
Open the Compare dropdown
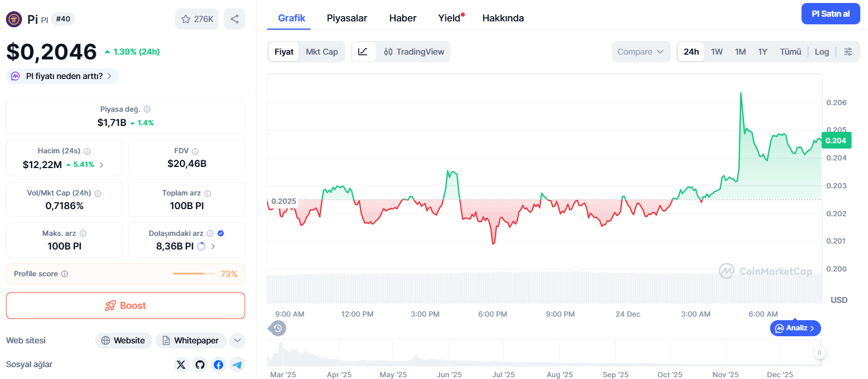641,52
